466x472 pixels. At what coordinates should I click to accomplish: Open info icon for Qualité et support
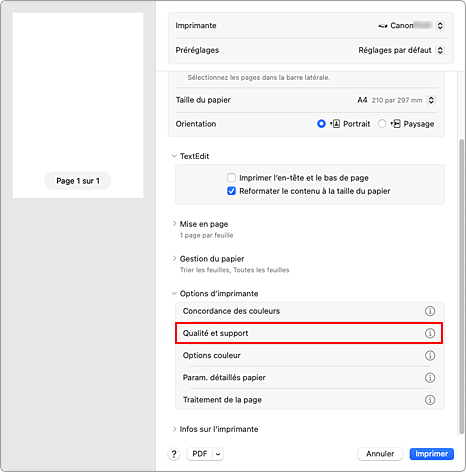tap(430, 333)
